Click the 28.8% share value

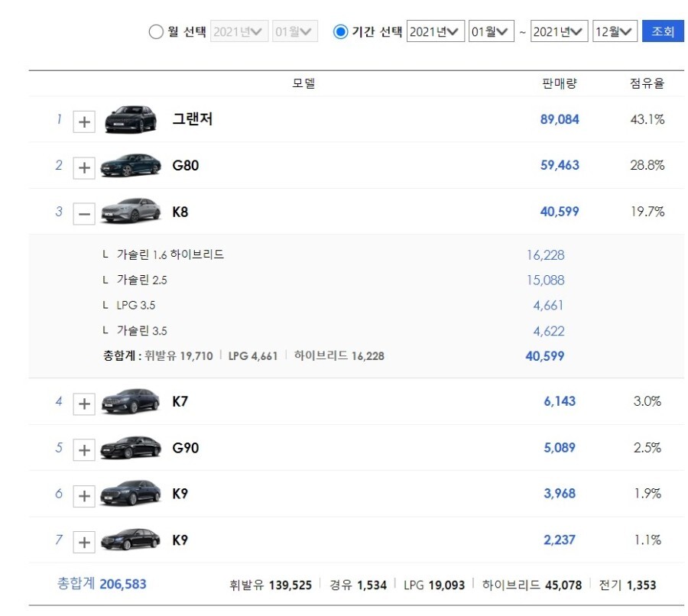647,165
